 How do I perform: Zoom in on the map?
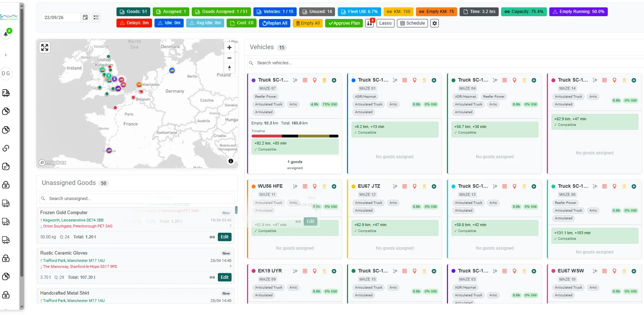(x=229, y=47)
